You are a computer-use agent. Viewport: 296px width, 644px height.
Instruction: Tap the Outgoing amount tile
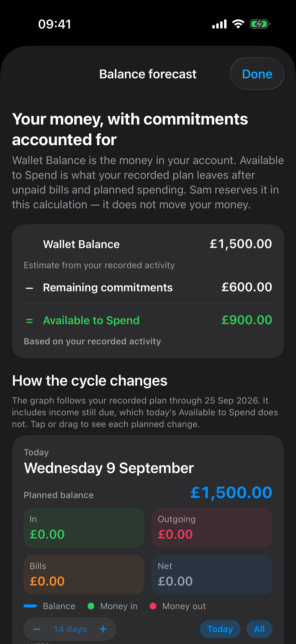212,528
